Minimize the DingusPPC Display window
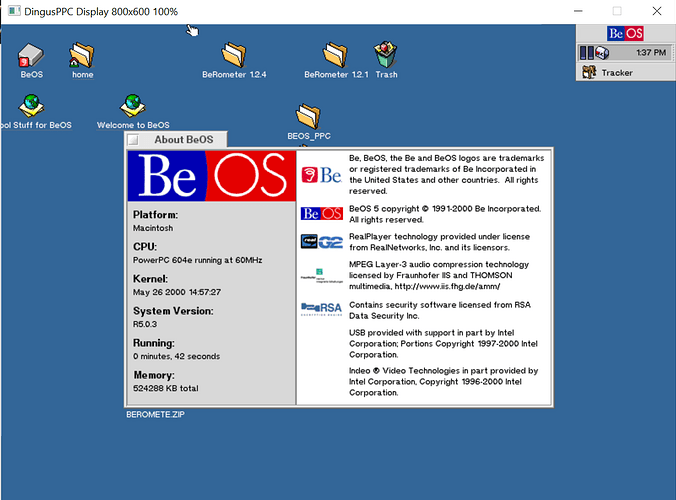Image resolution: width=676 pixels, height=500 pixels. [x=578, y=11]
